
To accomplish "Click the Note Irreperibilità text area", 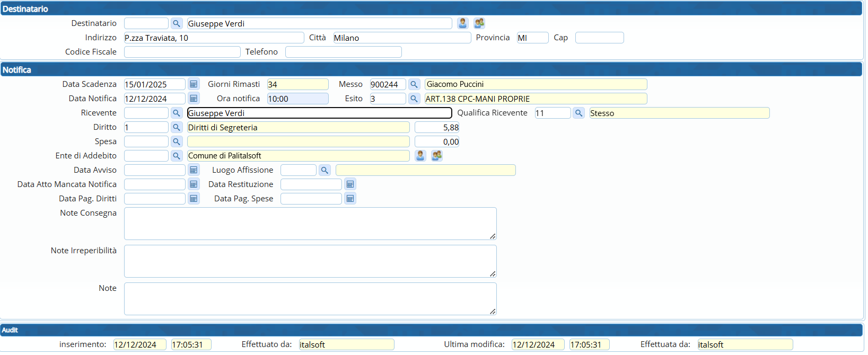I will (310, 261).
